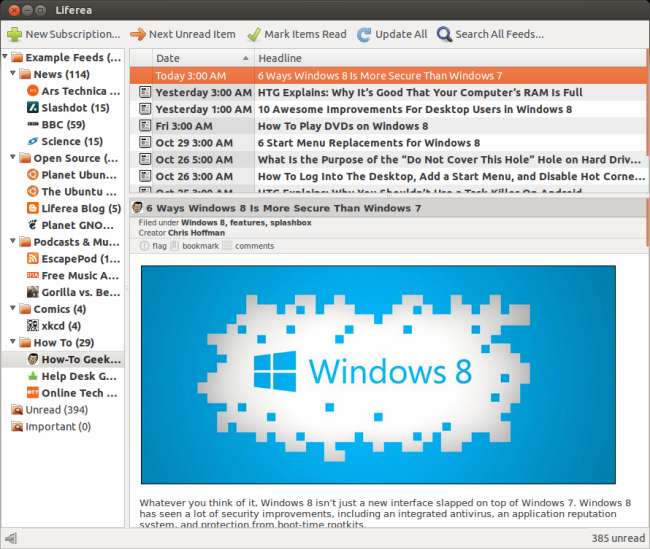Collapse the How To folder
650x549 pixels.
pos(13,341)
